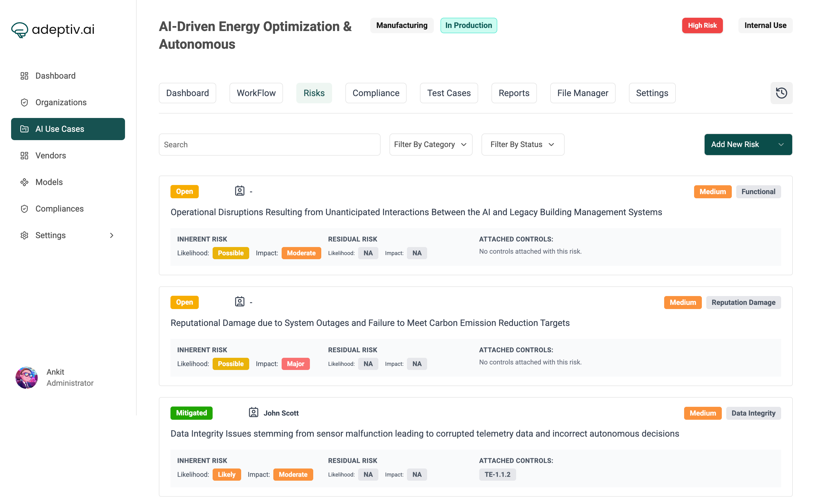Expand the Add New Risk chevron options
Viewport: 813px width, 504px height.
tap(781, 144)
